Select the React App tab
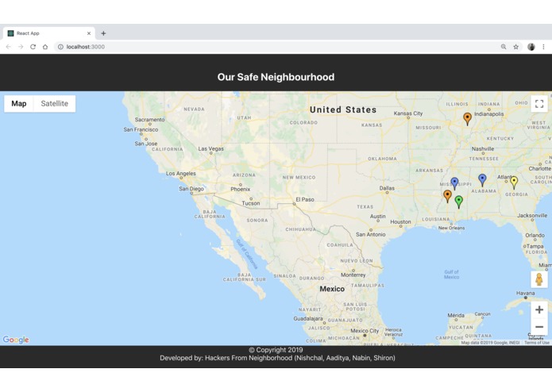 coord(49,33)
